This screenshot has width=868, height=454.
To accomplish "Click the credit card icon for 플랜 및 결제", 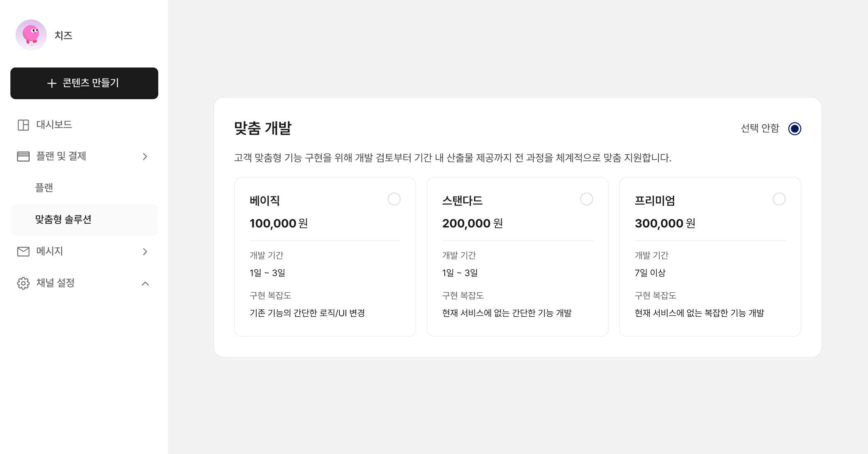I will (23, 156).
